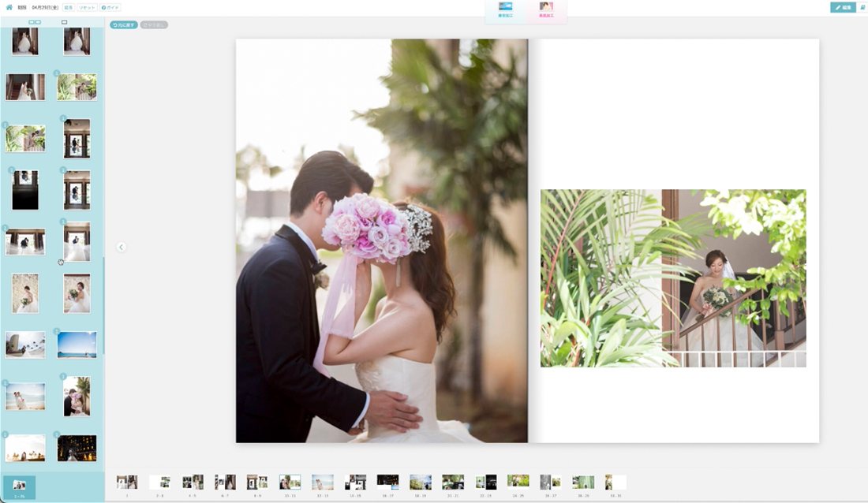
Task: Click the pencil edit button
Action: pyautogui.click(x=843, y=7)
